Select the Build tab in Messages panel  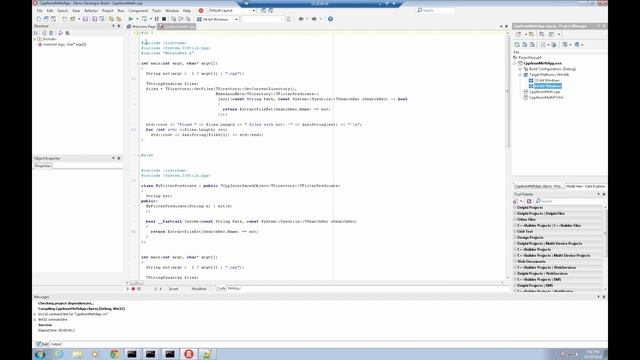(x=42, y=344)
